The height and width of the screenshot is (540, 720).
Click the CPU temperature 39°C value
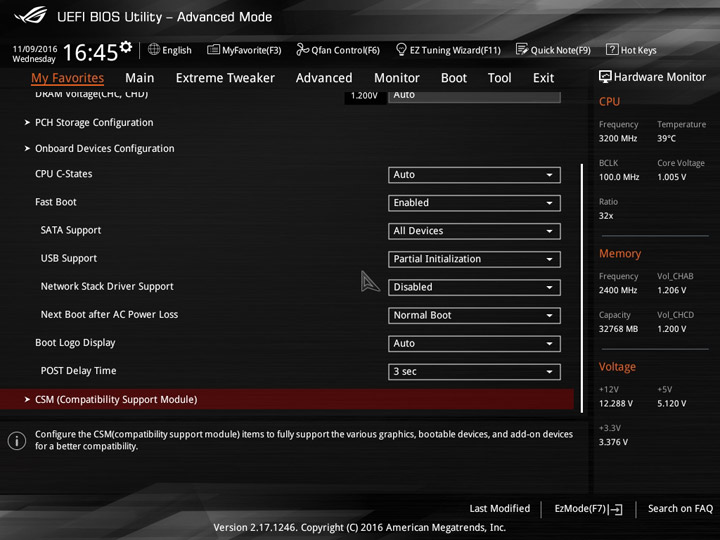click(666, 138)
